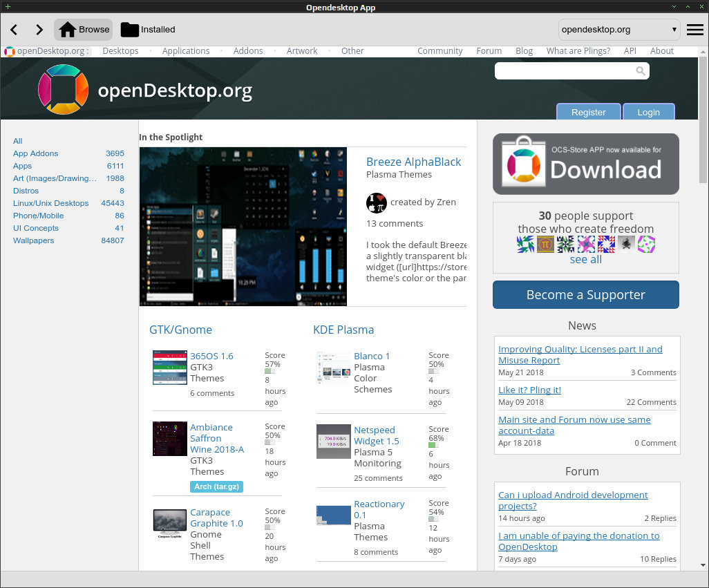Screen dimensions: 709x588
Task: Open the Artwork menu
Action: pos(302,51)
